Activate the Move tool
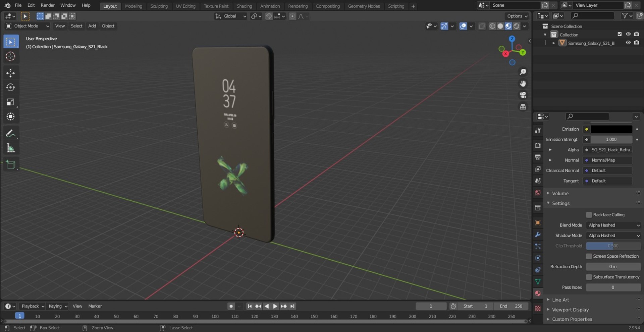The height and width of the screenshot is (332, 644). (10, 73)
